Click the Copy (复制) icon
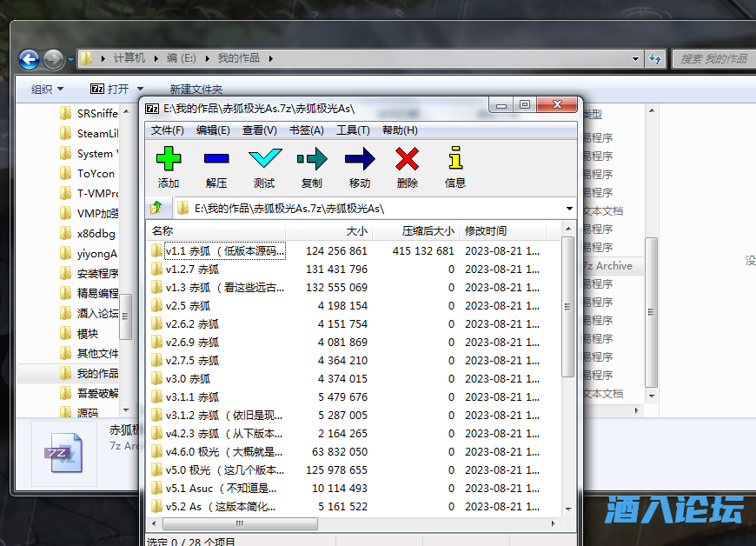The width and height of the screenshot is (756, 546). 312,161
